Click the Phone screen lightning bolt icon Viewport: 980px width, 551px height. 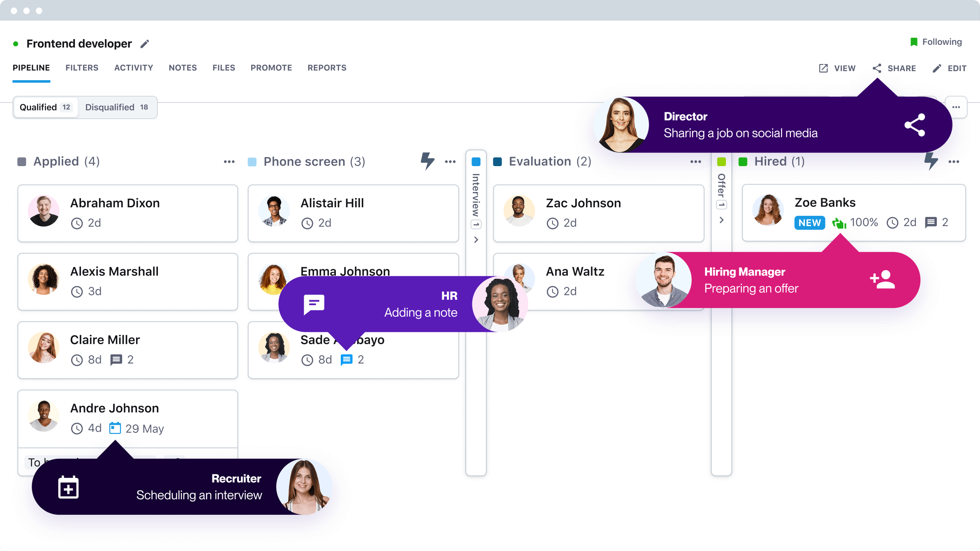(x=427, y=161)
